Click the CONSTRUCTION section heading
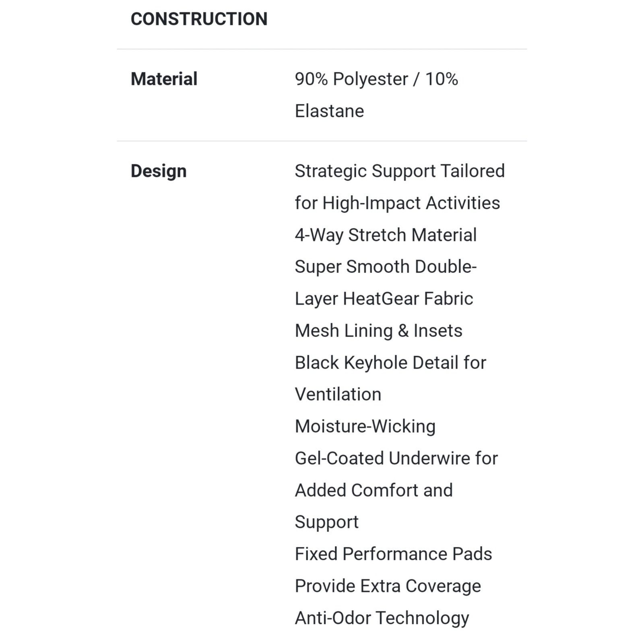Screen dimensions: 644x644 199,19
